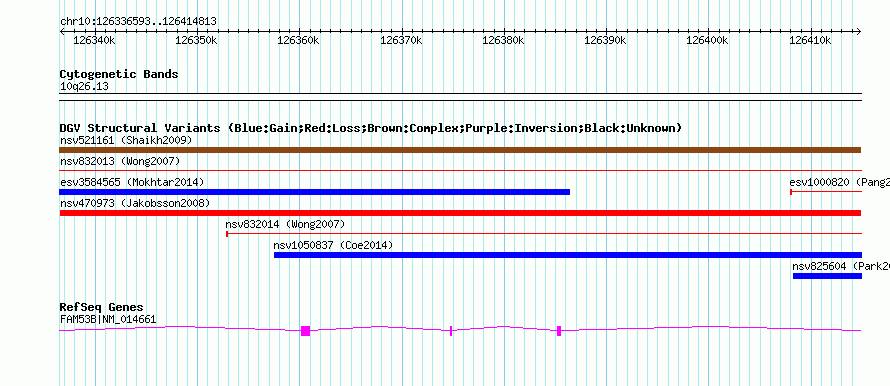Click the blue nsv1050837 gain bar

(x=568, y=255)
